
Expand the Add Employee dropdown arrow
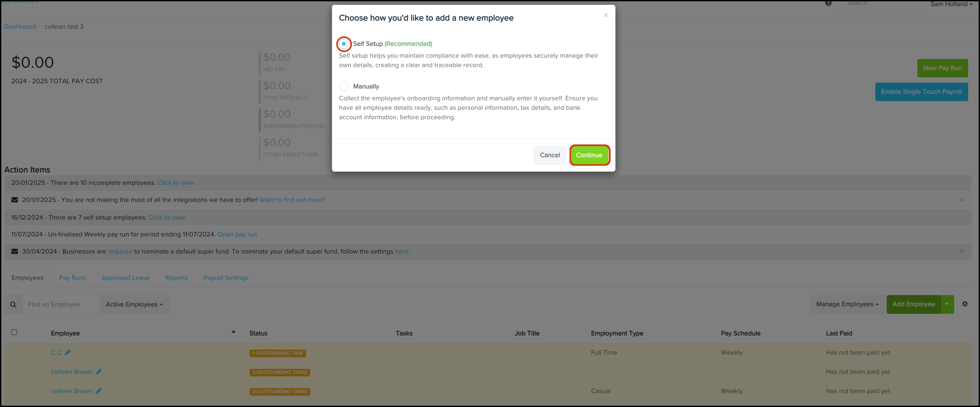(x=947, y=304)
